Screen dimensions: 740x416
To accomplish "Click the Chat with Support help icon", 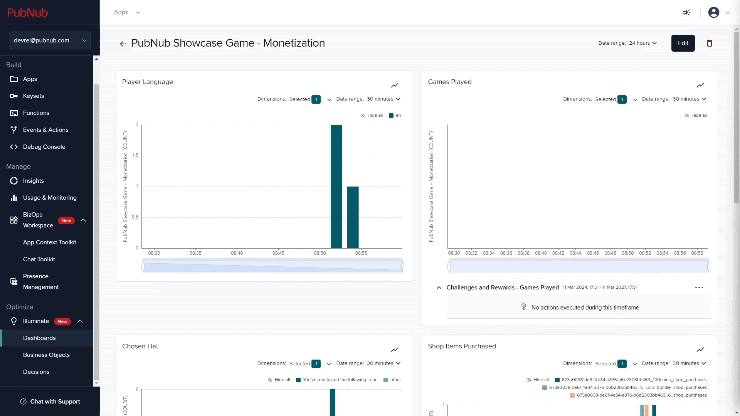I will (23, 401).
